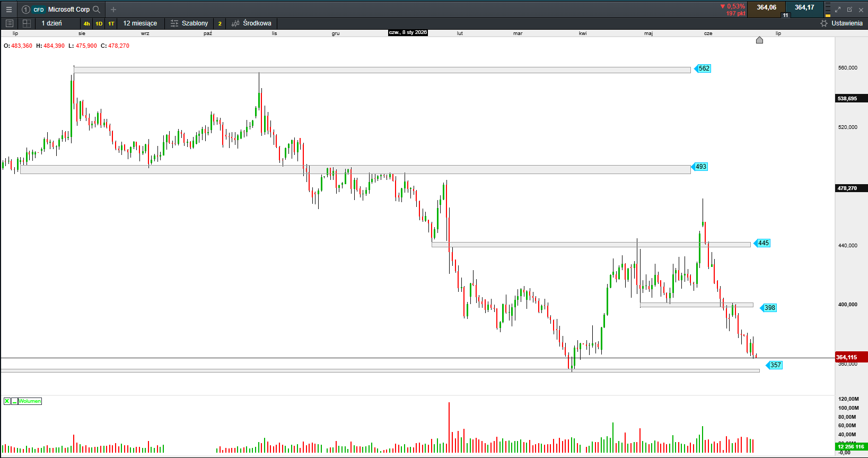Viewport: 868px width, 458px height.
Task: Click the C: 478,270 close value
Action: click(115, 46)
